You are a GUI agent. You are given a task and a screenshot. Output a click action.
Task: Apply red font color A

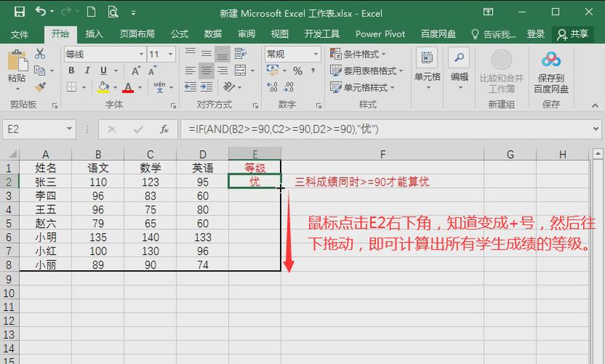coord(128,87)
